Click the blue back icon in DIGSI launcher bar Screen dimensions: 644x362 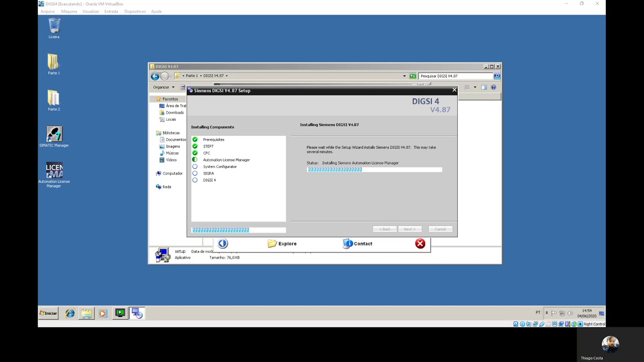[223, 243]
